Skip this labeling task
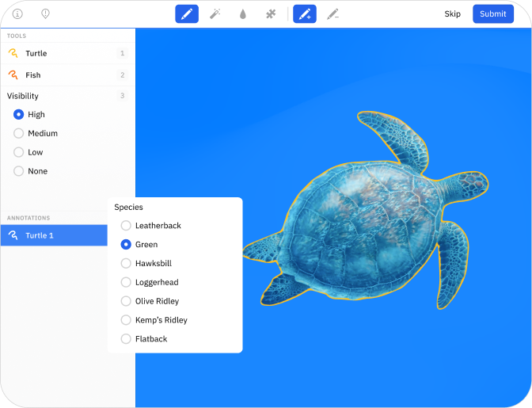The image size is (532, 408). click(x=452, y=14)
